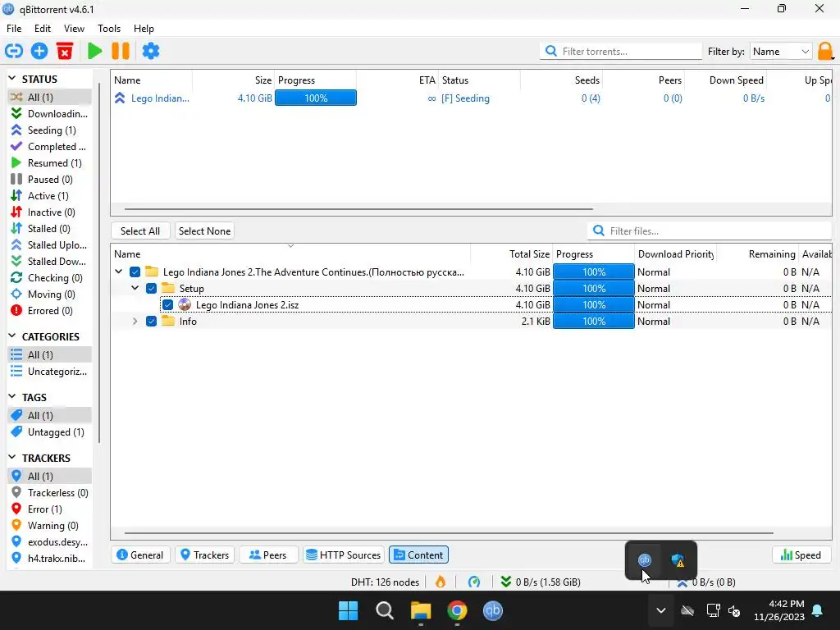Select the Error (1) tracker filter
Viewport: 840px width, 630px height.
49,509
